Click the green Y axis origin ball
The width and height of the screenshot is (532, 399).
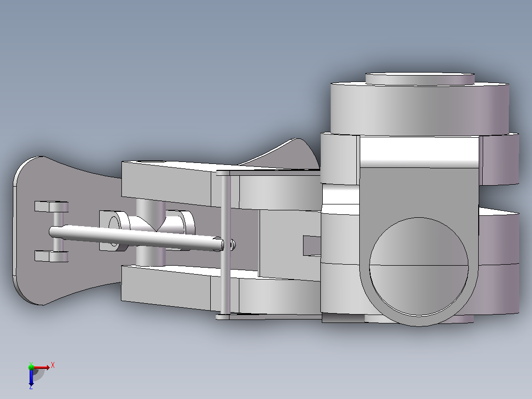(31, 367)
